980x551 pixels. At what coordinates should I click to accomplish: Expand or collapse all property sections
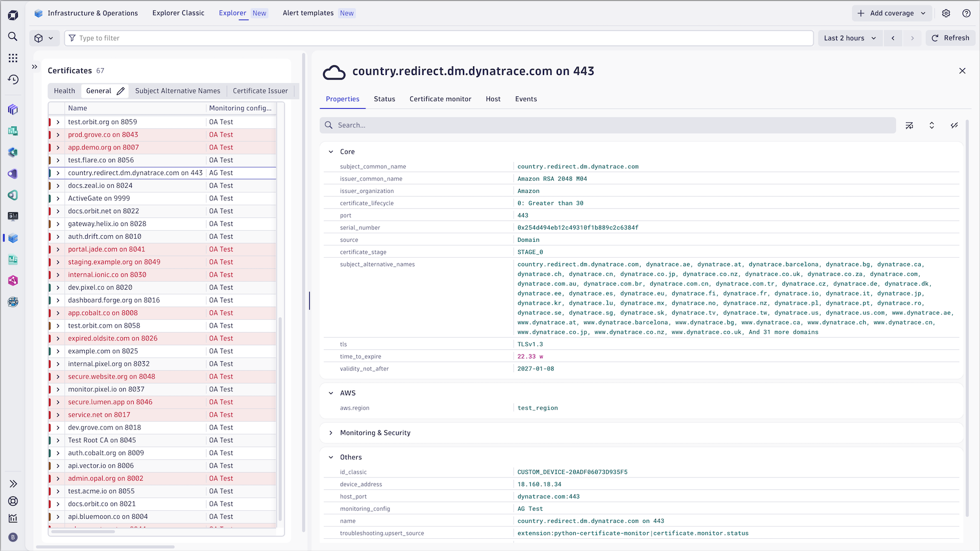[x=932, y=126]
